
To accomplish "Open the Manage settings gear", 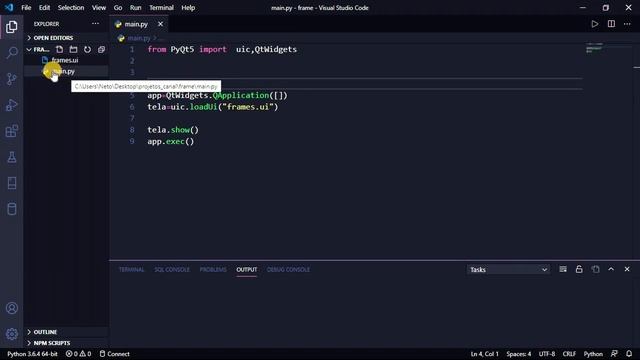I will (x=12, y=334).
